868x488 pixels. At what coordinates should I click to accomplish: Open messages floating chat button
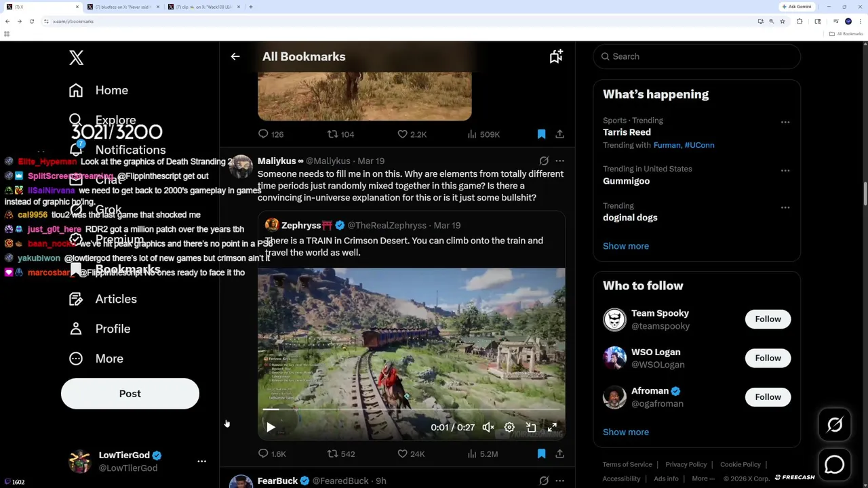click(x=835, y=464)
